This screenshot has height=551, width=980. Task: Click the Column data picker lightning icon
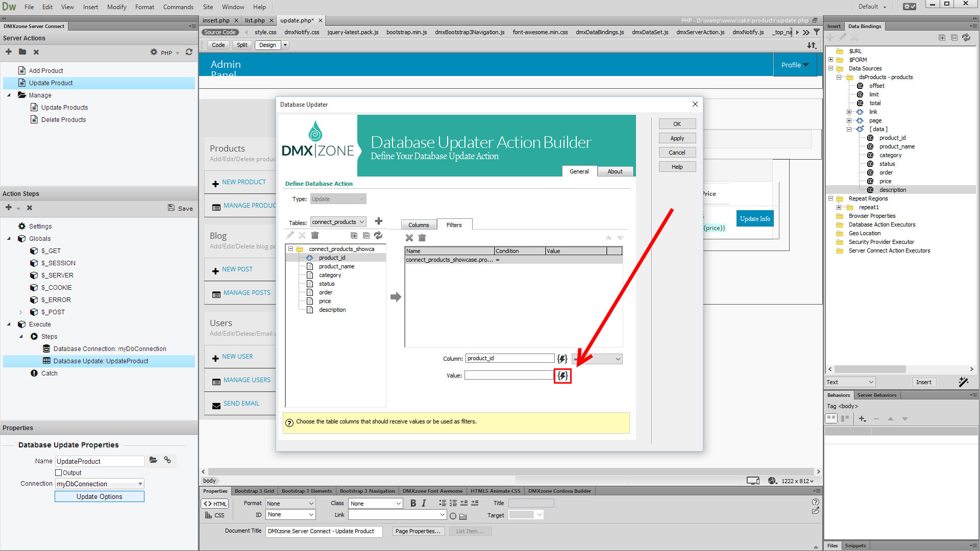562,359
